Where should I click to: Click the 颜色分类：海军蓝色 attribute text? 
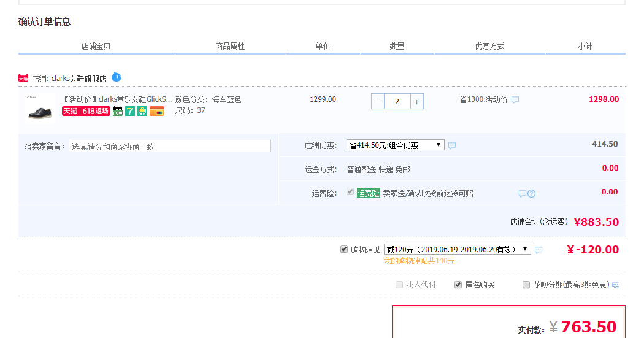209,99
